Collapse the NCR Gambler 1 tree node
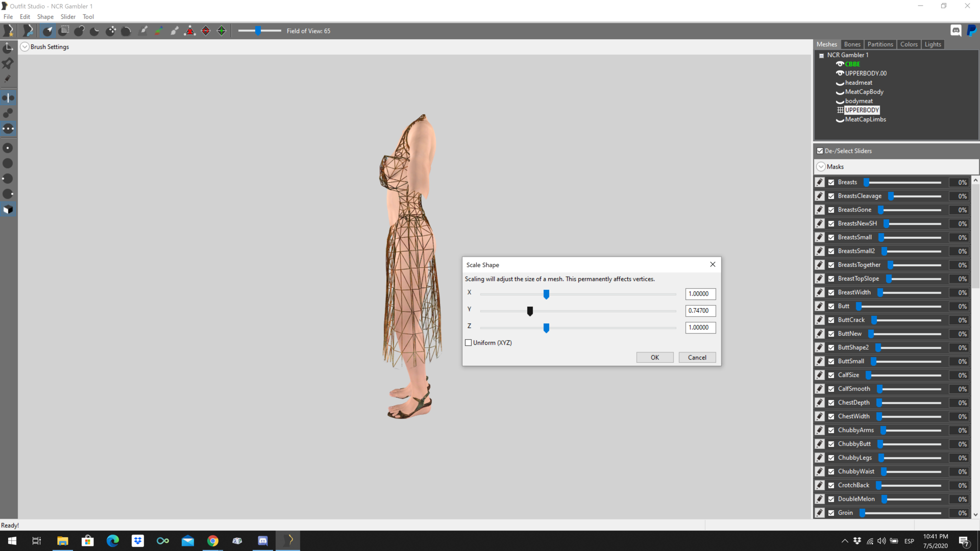980x551 pixels. (x=822, y=56)
